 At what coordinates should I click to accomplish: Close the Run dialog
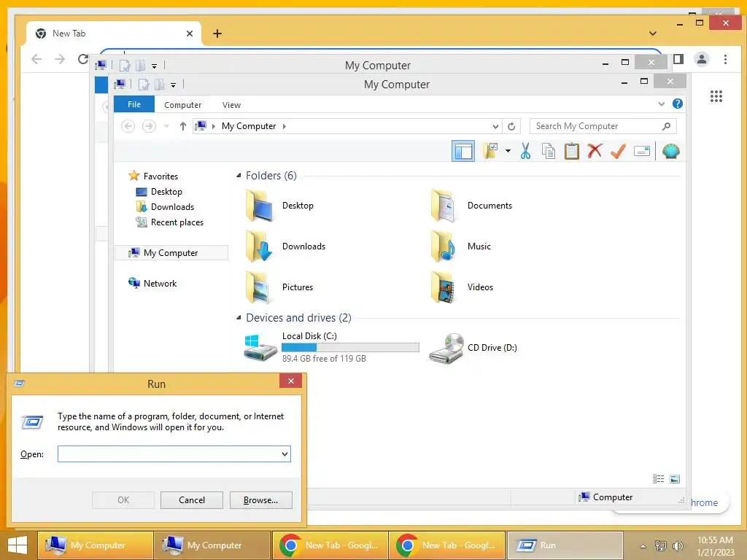click(x=290, y=381)
